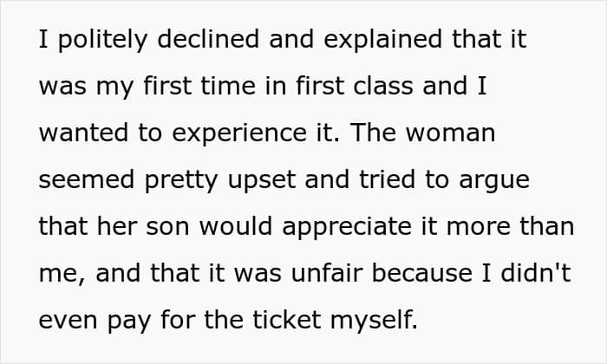607x364 pixels.
Task: Select the word "even" in last line
Action: tap(69, 322)
